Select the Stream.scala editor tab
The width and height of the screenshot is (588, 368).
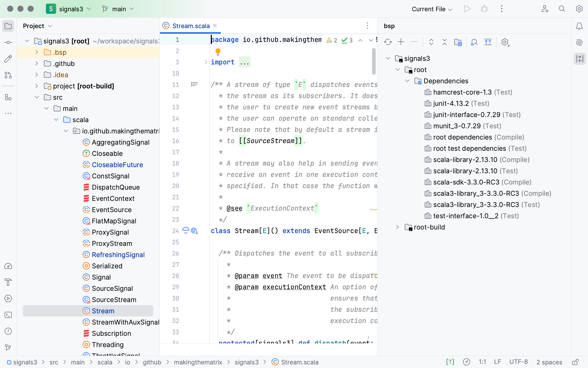(191, 26)
